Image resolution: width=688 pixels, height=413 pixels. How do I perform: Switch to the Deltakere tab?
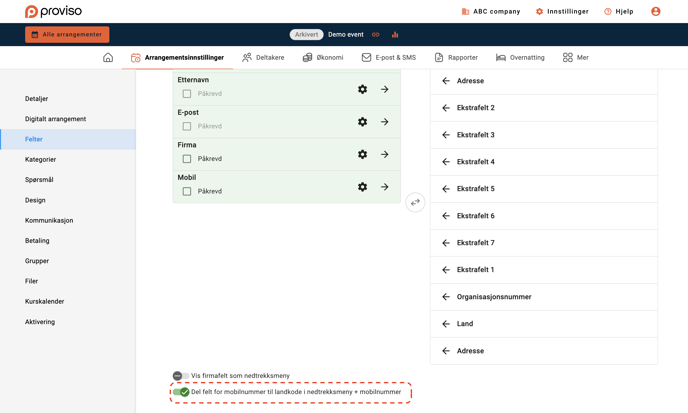[263, 58]
